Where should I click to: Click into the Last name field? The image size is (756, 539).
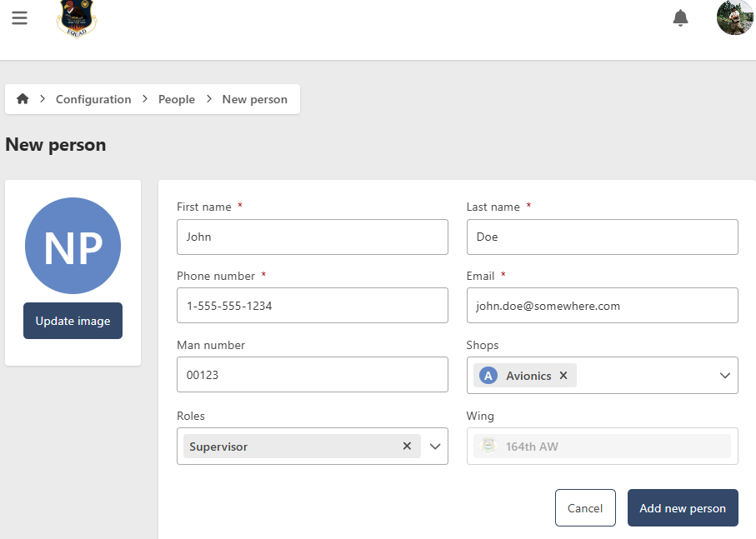tap(602, 237)
